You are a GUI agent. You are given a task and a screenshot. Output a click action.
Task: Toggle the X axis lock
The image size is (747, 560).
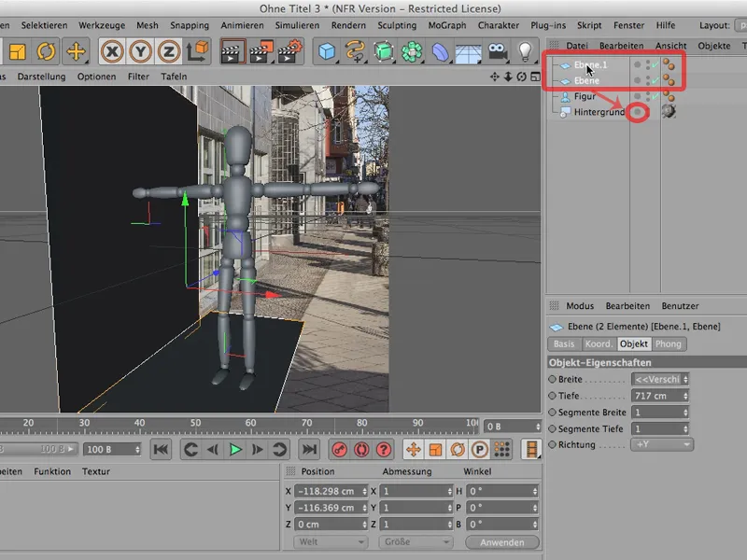tap(112, 51)
